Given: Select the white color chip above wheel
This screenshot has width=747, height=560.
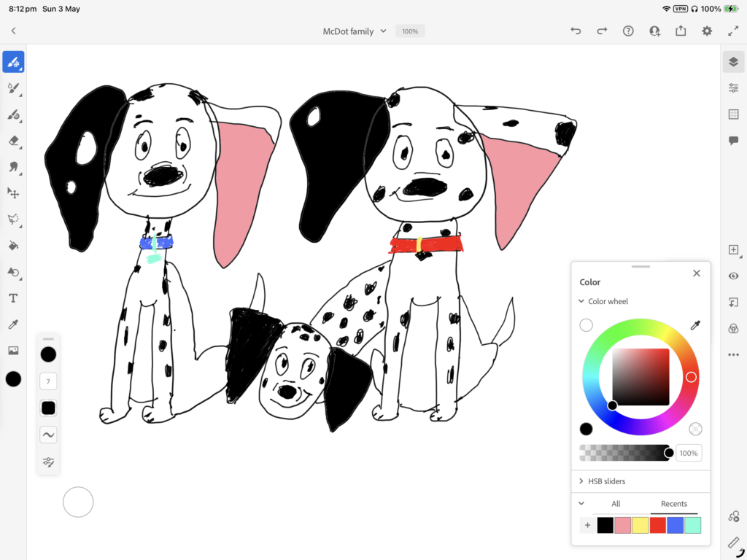Looking at the screenshot, I should pos(586,325).
